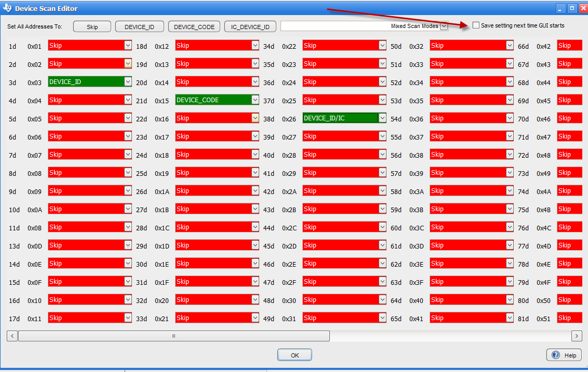Expand the dropdown for address 0x01
588x372 pixels.
(x=128, y=45)
